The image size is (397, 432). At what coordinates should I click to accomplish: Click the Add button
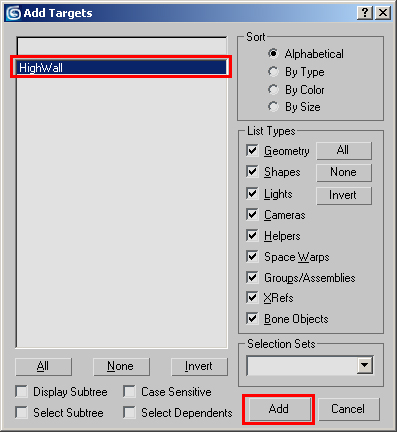(x=279, y=409)
